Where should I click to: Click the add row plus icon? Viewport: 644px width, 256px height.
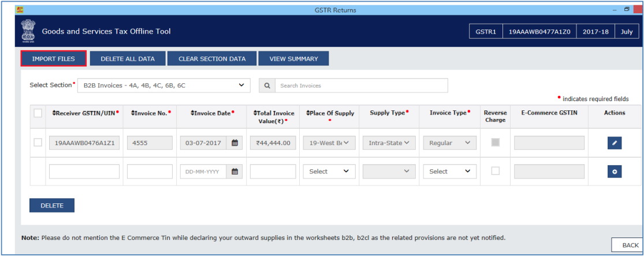(615, 172)
